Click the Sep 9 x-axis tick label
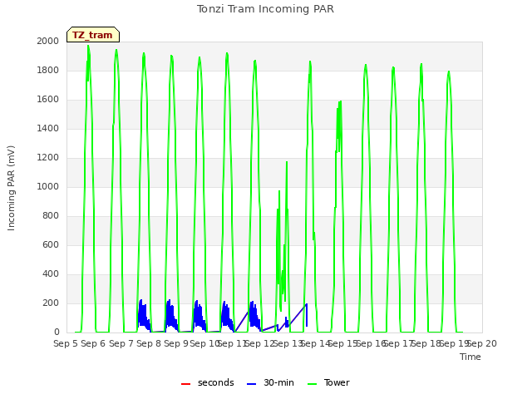The height and width of the screenshot is (399, 532). 176,343
